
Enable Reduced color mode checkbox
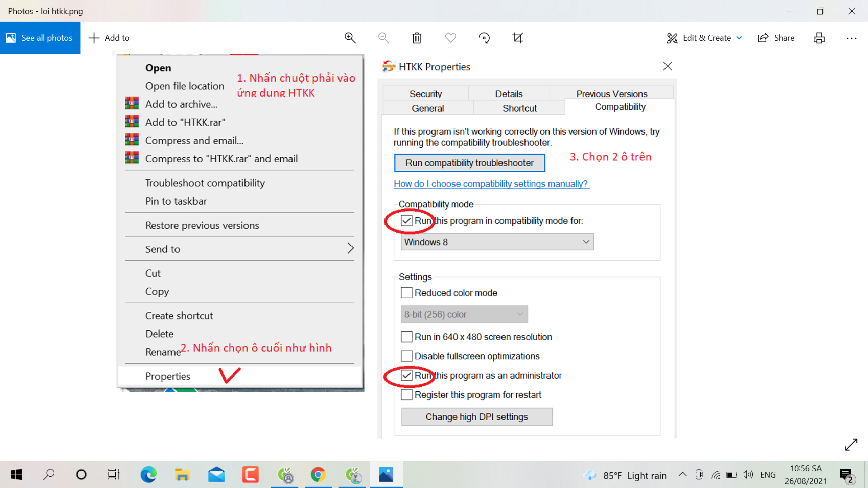tap(406, 293)
